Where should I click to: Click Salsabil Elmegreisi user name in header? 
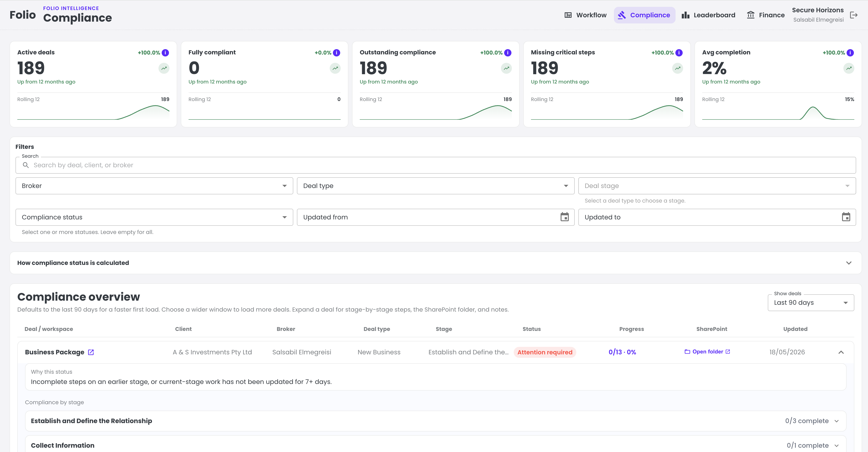coord(818,20)
